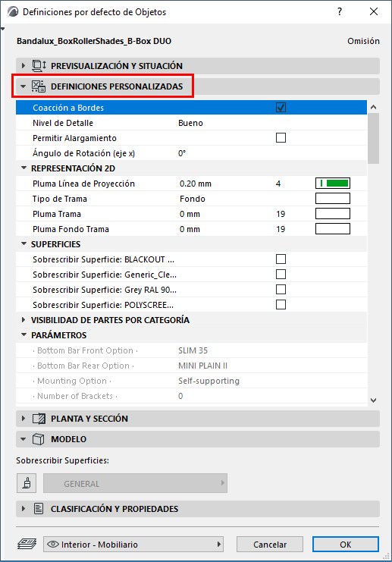The width and height of the screenshot is (392, 562).
Task: Expand Visibilidad de Partes por Categoría group
Action: pyautogui.click(x=24, y=320)
